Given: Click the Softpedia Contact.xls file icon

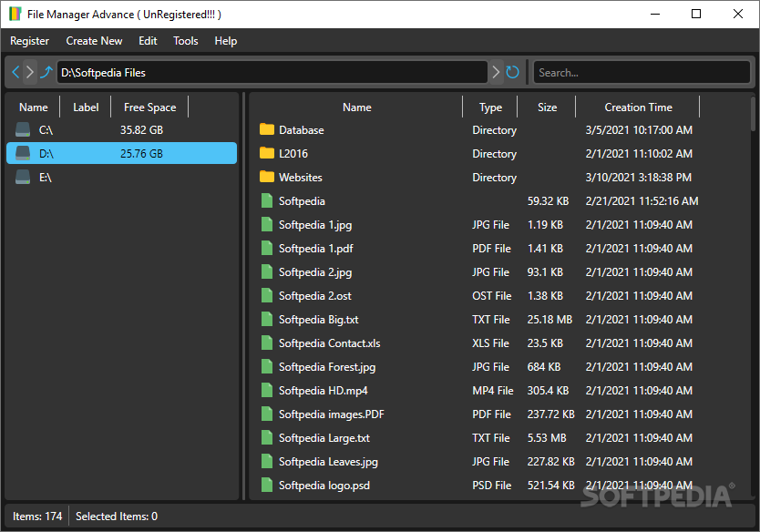Looking at the screenshot, I should [267, 343].
